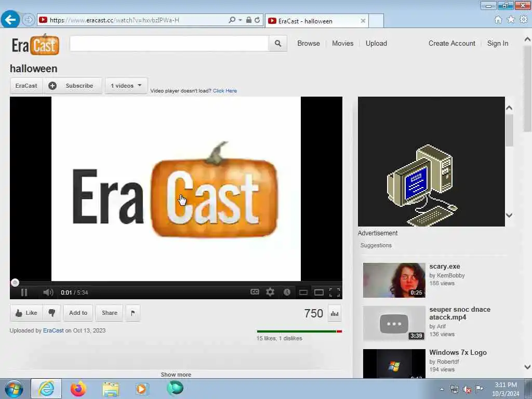Open the scary.exe title link

(445, 267)
